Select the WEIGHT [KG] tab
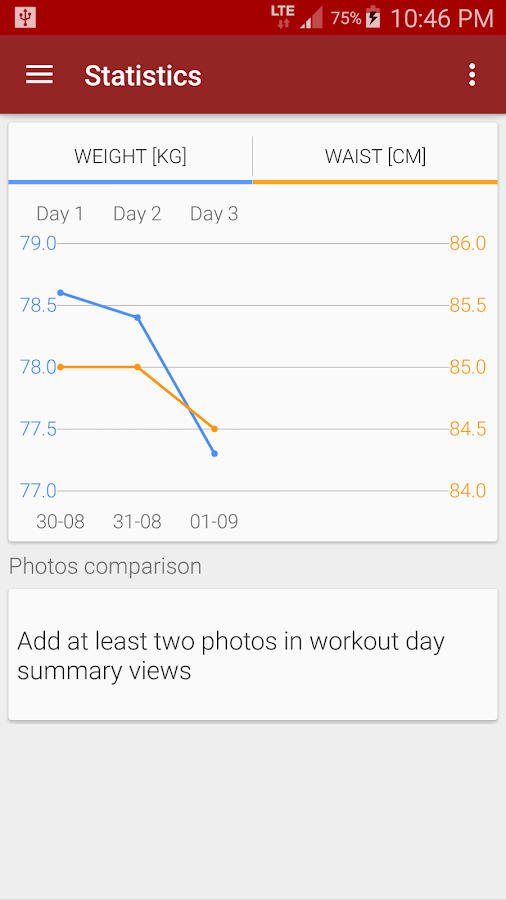The image size is (506, 900). [x=130, y=156]
